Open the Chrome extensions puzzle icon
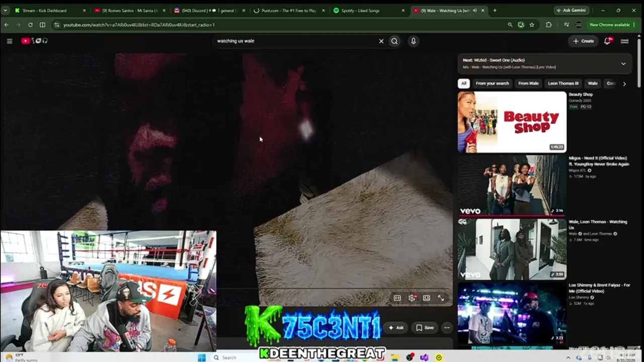Screen dimensions: 644x362 coord(548,25)
